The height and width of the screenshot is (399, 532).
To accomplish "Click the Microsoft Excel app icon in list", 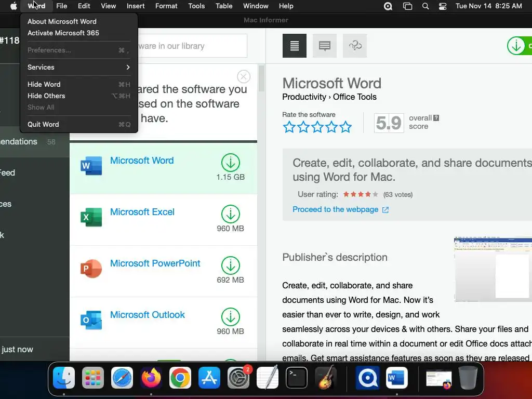I will point(91,217).
